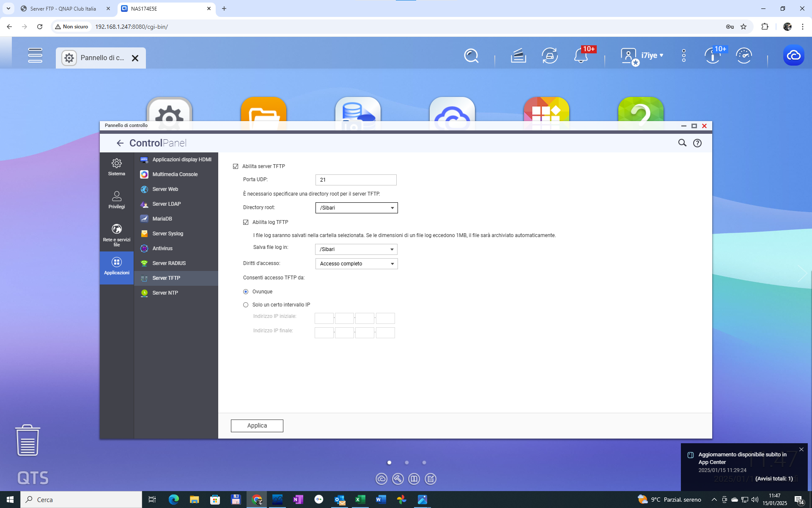Click the Applica button

(x=257, y=425)
